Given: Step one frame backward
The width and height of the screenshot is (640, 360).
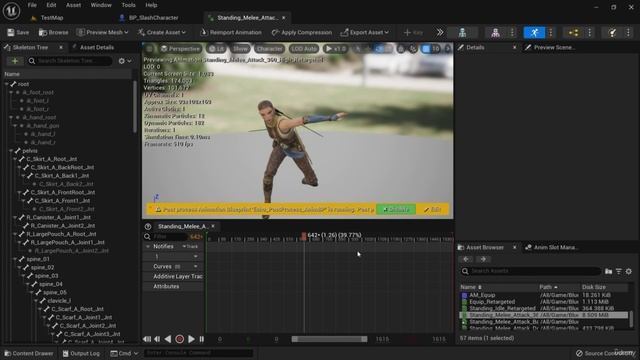Looking at the screenshot, I should coord(157,339).
